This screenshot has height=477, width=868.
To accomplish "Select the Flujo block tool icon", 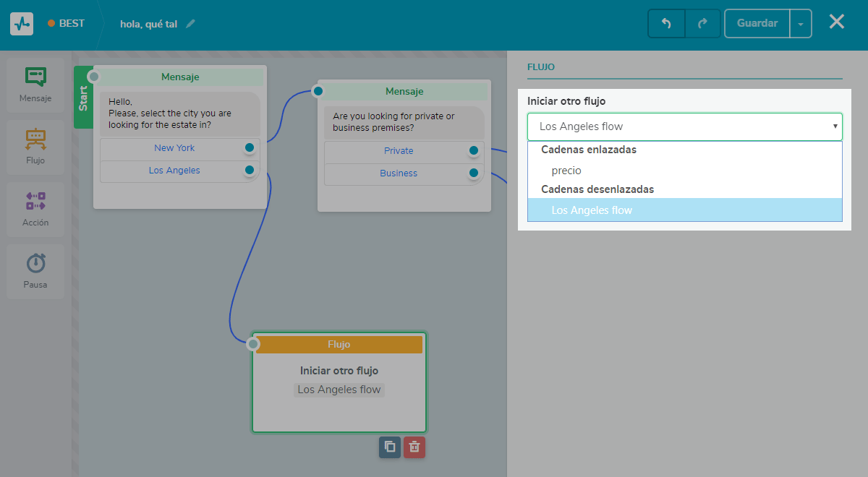I will [x=35, y=139].
